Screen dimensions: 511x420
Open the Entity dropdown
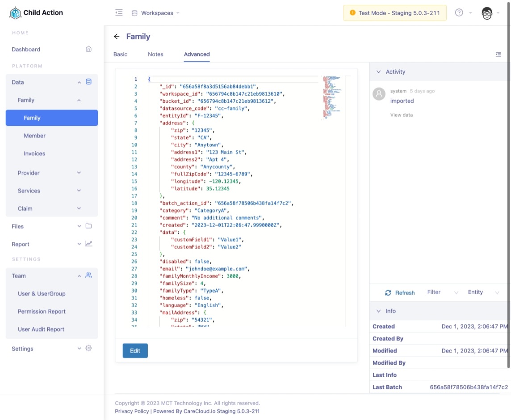(x=483, y=292)
